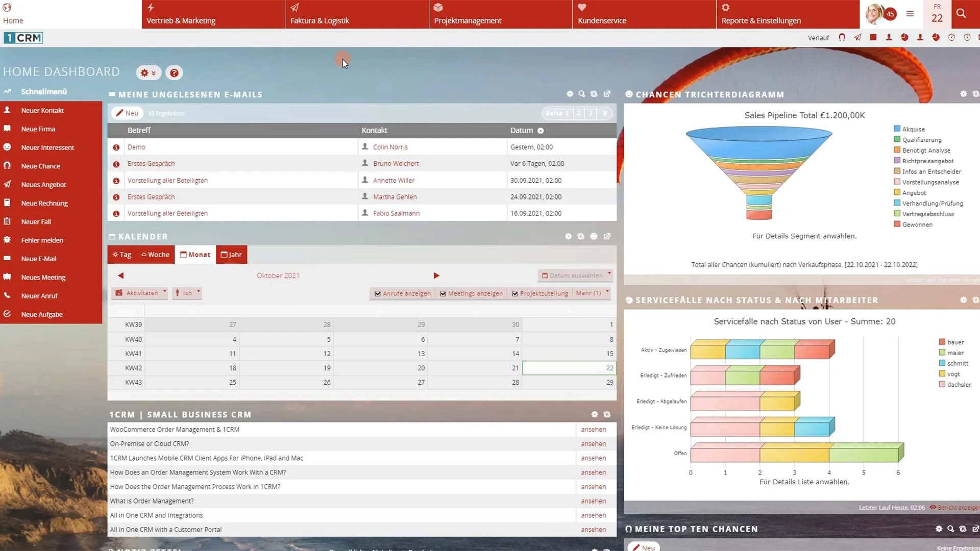
Task: Click the Neuer Kontakt person icon
Action: 7,110
